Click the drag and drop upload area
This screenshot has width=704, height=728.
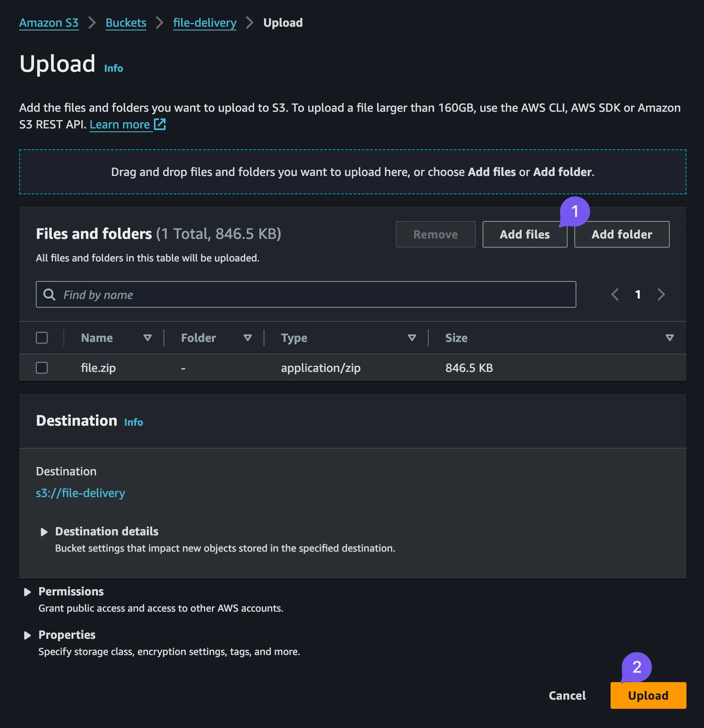click(352, 172)
